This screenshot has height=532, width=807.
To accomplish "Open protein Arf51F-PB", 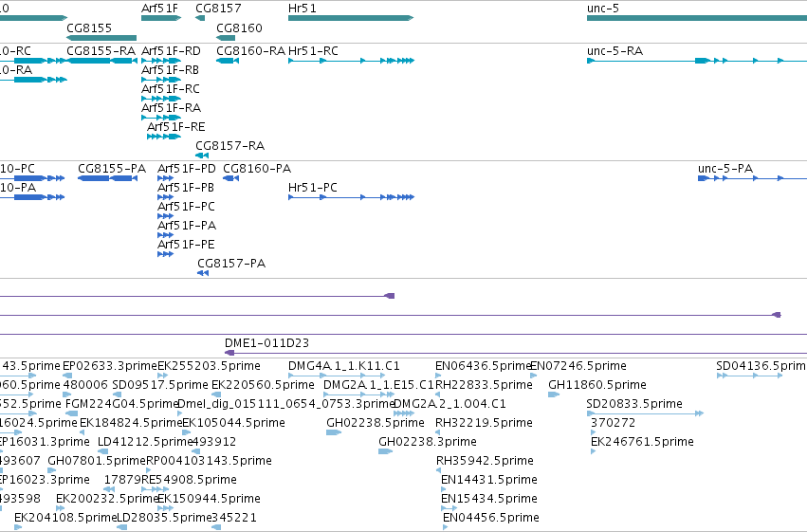I will pyautogui.click(x=186, y=188).
